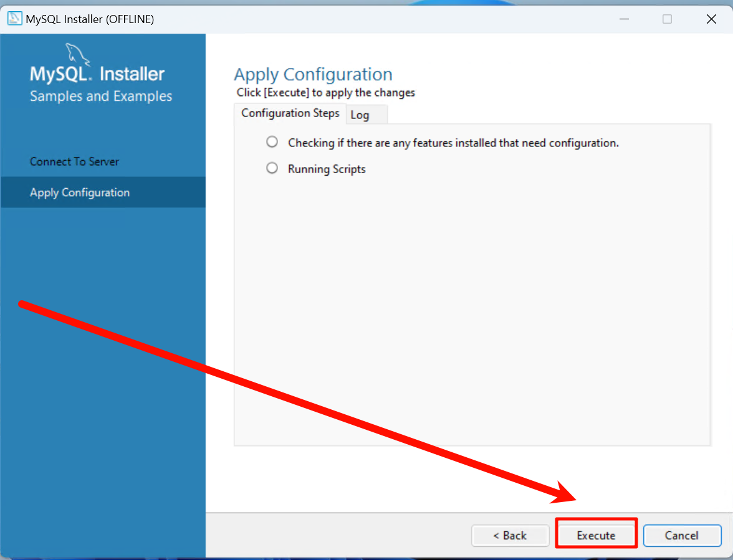Minimize the MySQL Installer window

[x=624, y=19]
